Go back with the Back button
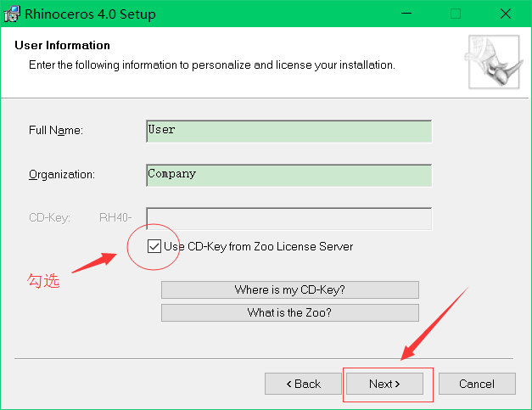 303,384
